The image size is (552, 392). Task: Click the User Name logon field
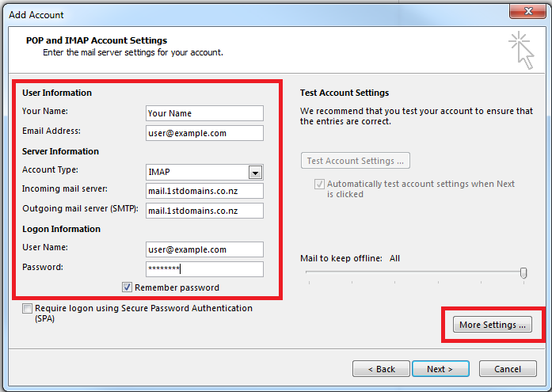(x=204, y=249)
